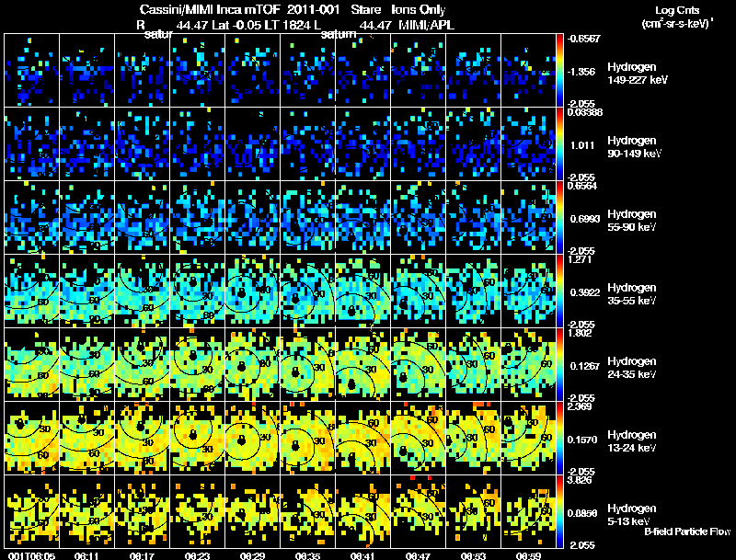
Task: Click the '06:41' time axis label
Action: coord(362,555)
